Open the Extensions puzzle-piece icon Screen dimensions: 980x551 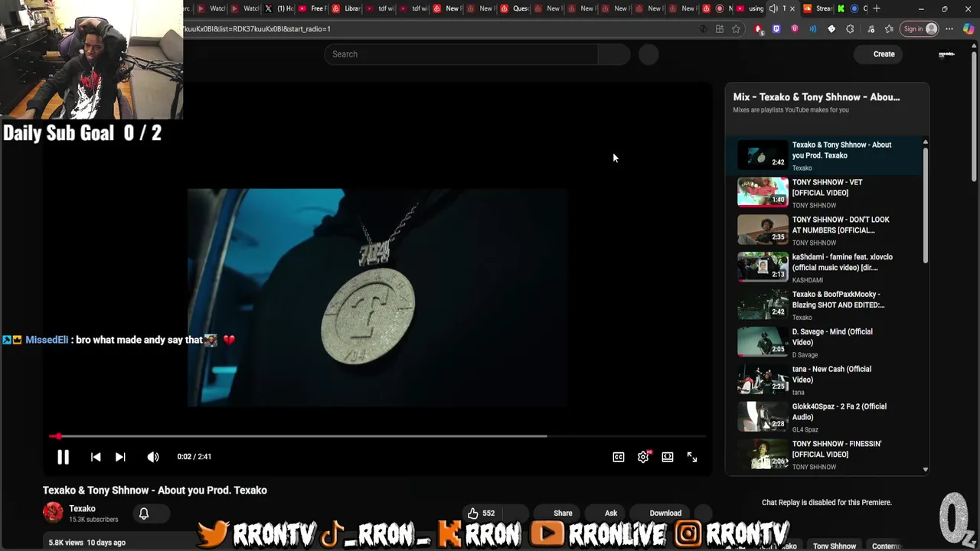coord(850,29)
